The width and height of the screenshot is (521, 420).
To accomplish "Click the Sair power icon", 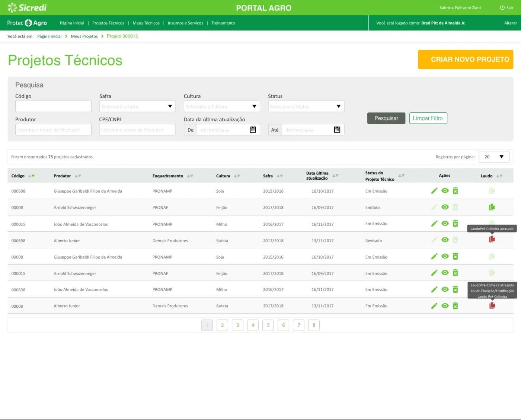I will point(502,7).
